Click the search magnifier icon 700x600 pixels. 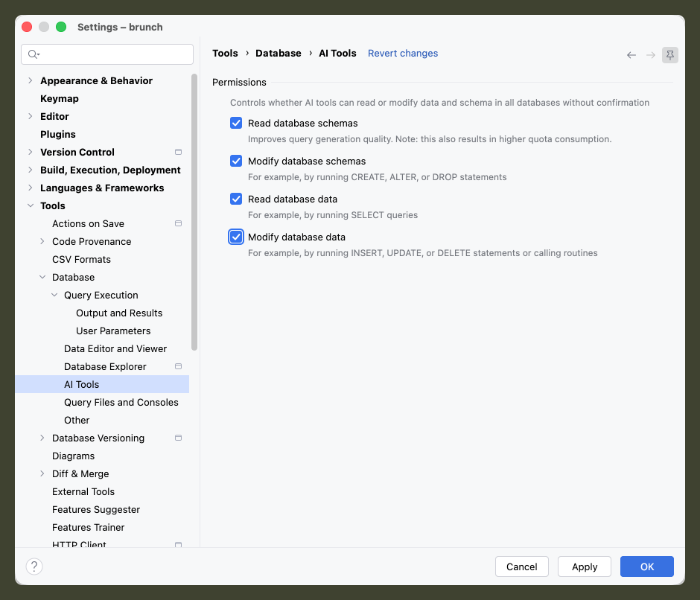coord(34,54)
